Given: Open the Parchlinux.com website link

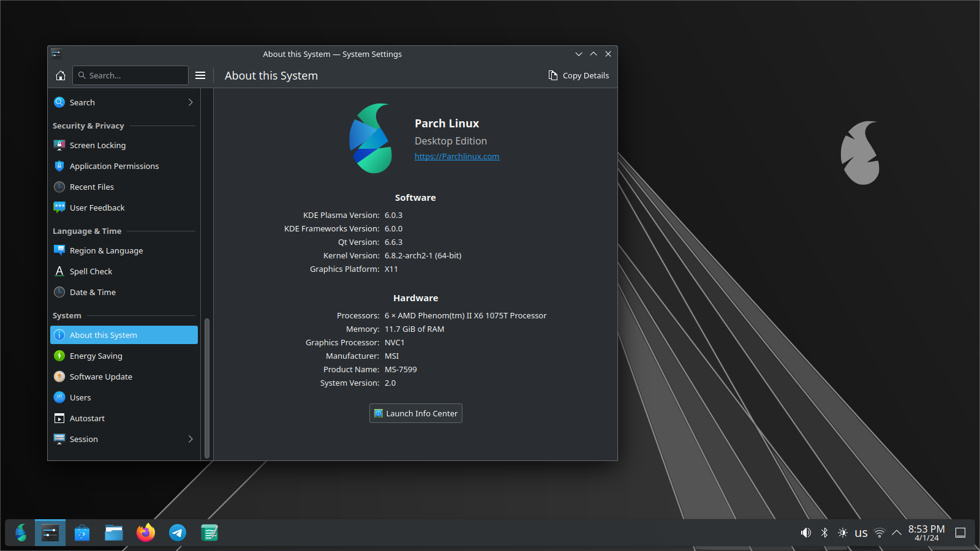Looking at the screenshot, I should click(x=457, y=156).
